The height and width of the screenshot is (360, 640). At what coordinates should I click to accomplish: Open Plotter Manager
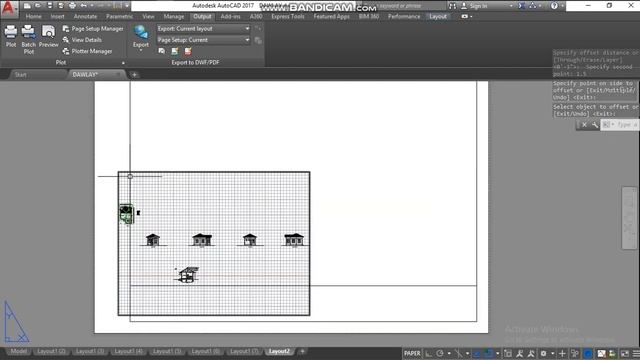[87, 51]
